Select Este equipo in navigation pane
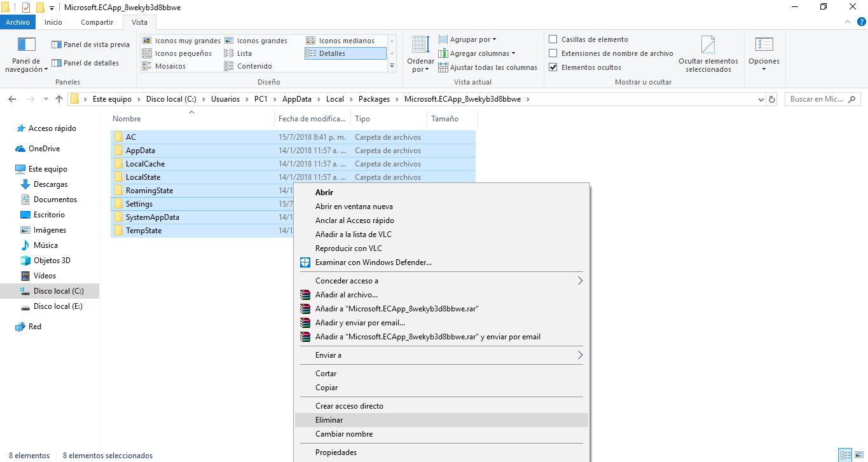868x462 pixels. click(48, 169)
